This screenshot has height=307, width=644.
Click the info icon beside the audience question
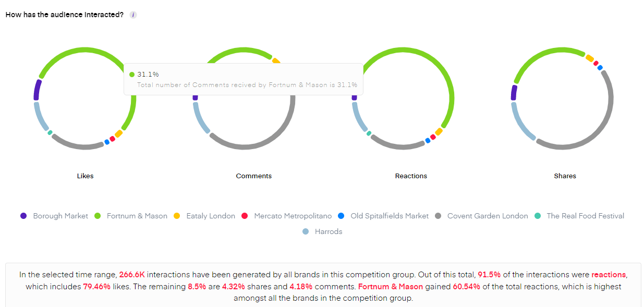133,15
